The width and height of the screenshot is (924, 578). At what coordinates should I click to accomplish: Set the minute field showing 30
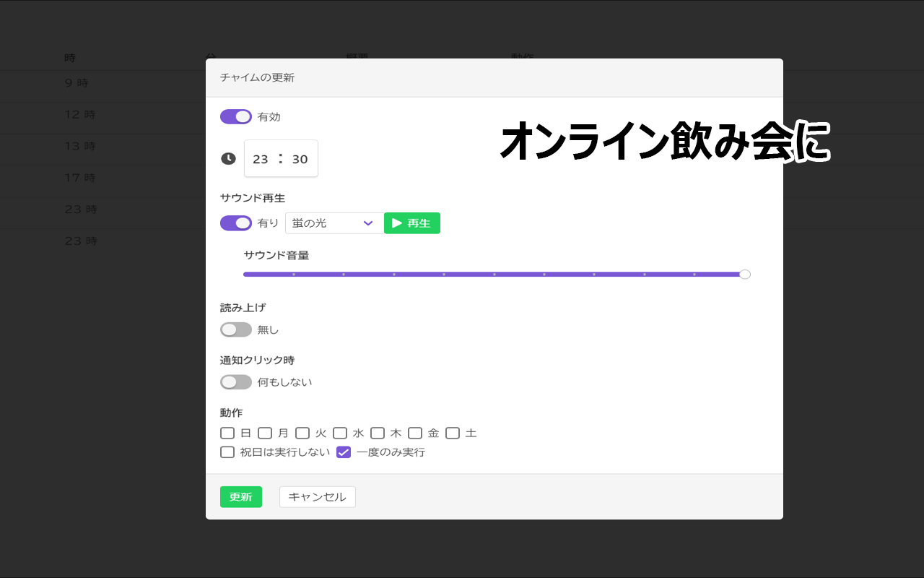[x=300, y=159]
